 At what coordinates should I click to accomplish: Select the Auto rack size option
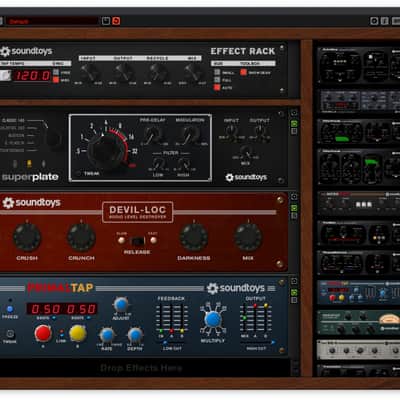[217, 88]
